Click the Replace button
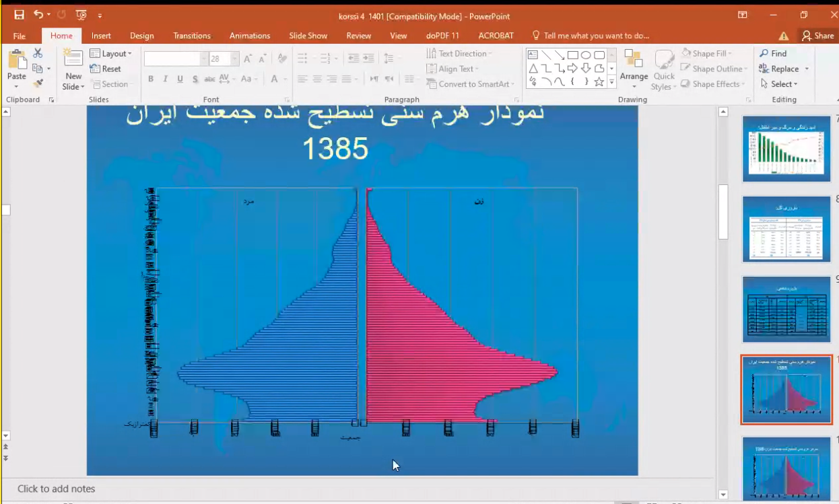839x504 pixels. coord(780,69)
